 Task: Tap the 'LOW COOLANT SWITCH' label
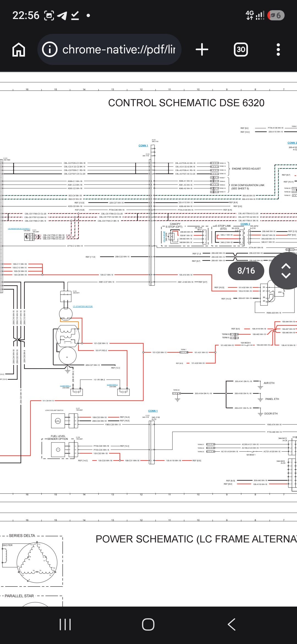pyautogui.click(x=54, y=410)
